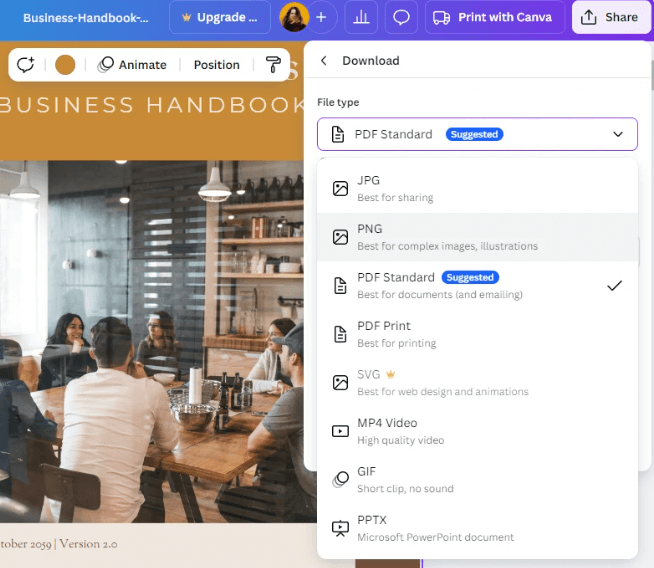Select PNG file type option
Image resolution: width=654 pixels, height=568 pixels.
477,237
